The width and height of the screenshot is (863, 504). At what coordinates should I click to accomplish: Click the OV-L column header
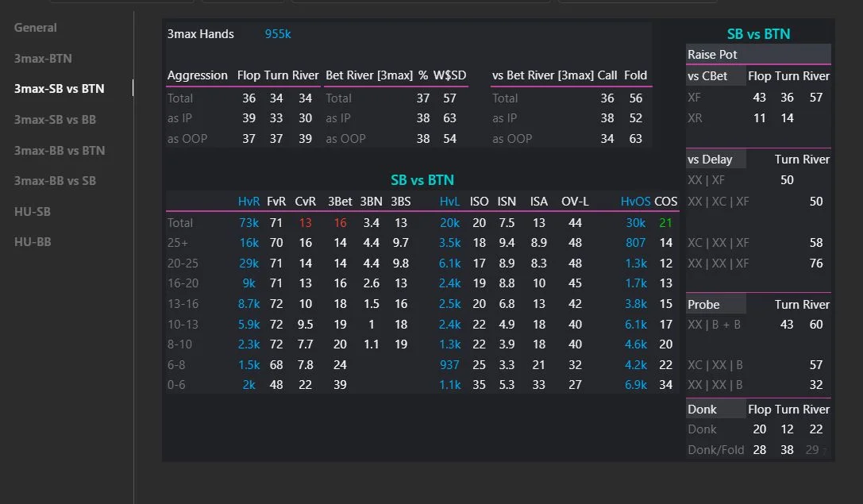(575, 202)
